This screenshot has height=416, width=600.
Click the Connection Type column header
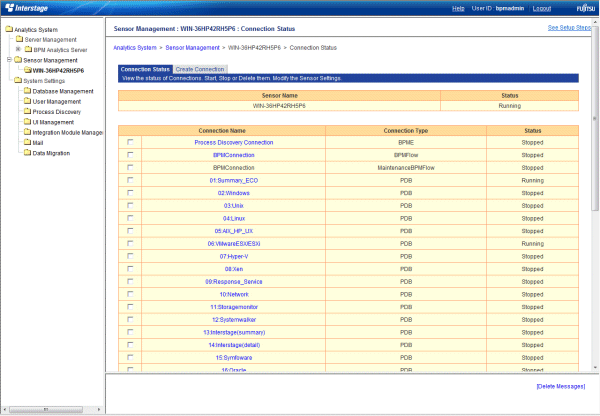[x=406, y=131]
